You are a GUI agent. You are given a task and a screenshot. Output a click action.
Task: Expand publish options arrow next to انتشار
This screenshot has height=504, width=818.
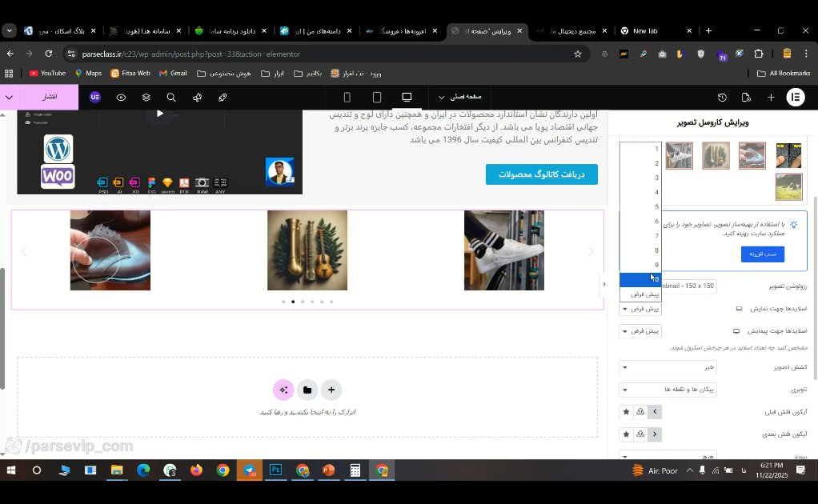coord(10,98)
